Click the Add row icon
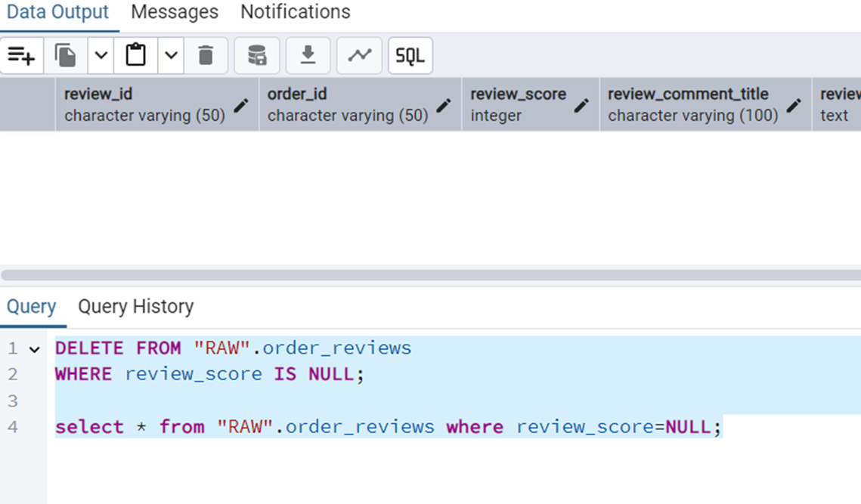This screenshot has width=861, height=504. (x=22, y=56)
